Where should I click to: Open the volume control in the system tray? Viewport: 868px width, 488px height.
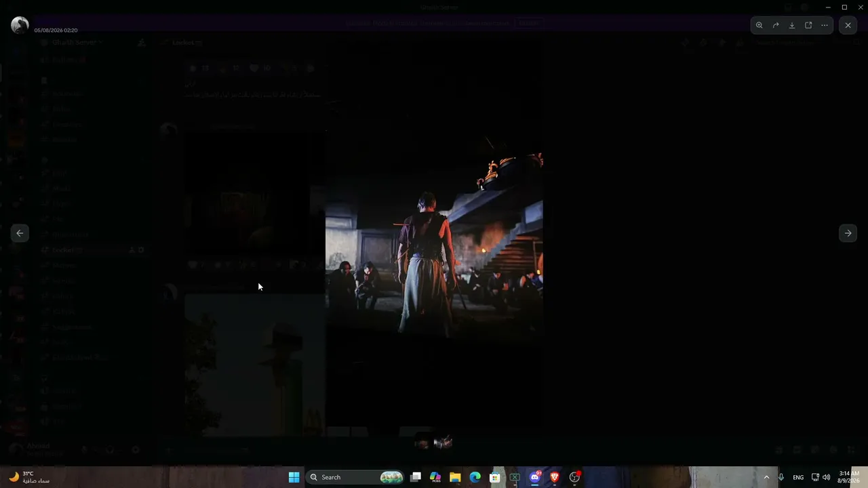pos(826,477)
